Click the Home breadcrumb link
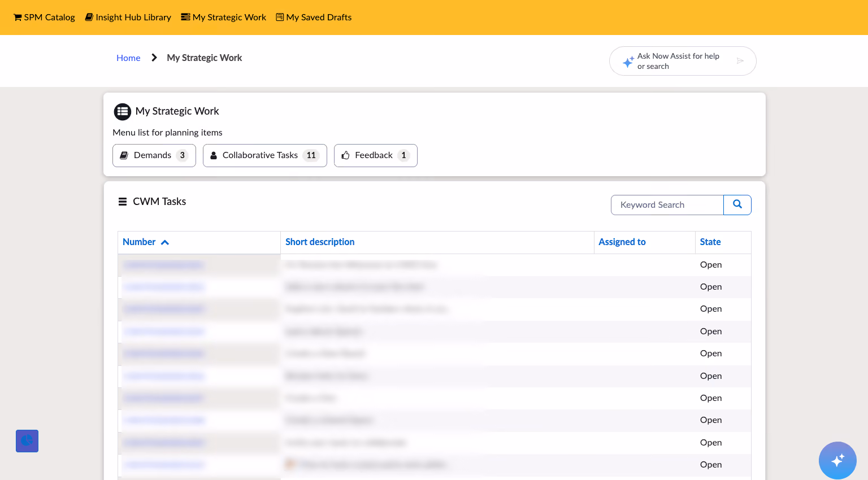This screenshot has width=868, height=480. pos(128,58)
